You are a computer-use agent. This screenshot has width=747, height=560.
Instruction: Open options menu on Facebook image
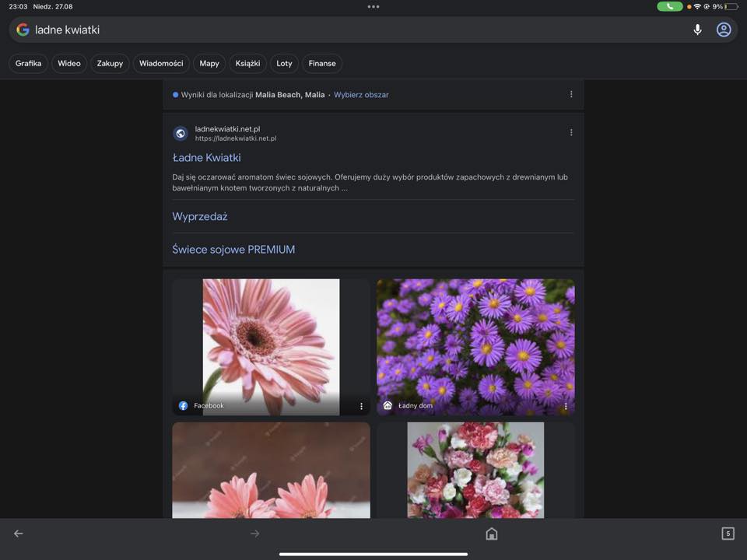pos(361,406)
